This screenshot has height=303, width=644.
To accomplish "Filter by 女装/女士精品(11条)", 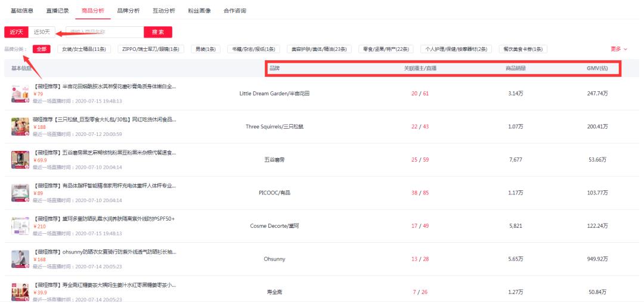I will (84, 49).
